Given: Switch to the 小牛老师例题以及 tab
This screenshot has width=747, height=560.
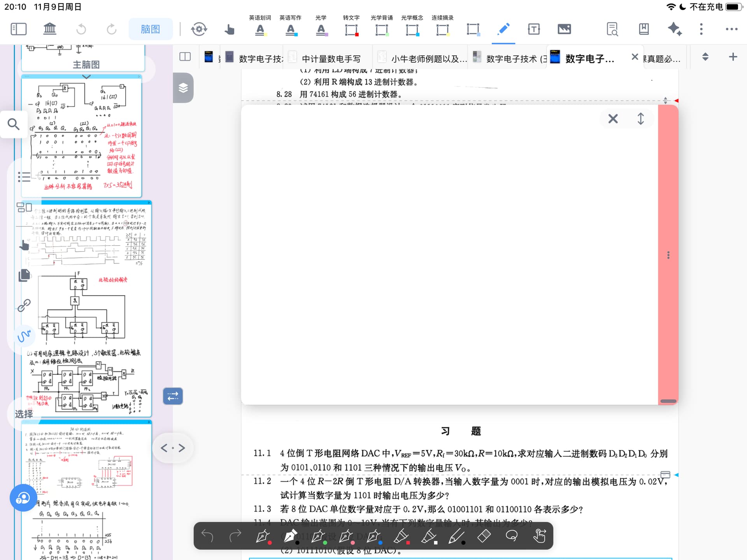Looking at the screenshot, I should pyautogui.click(x=428, y=59).
